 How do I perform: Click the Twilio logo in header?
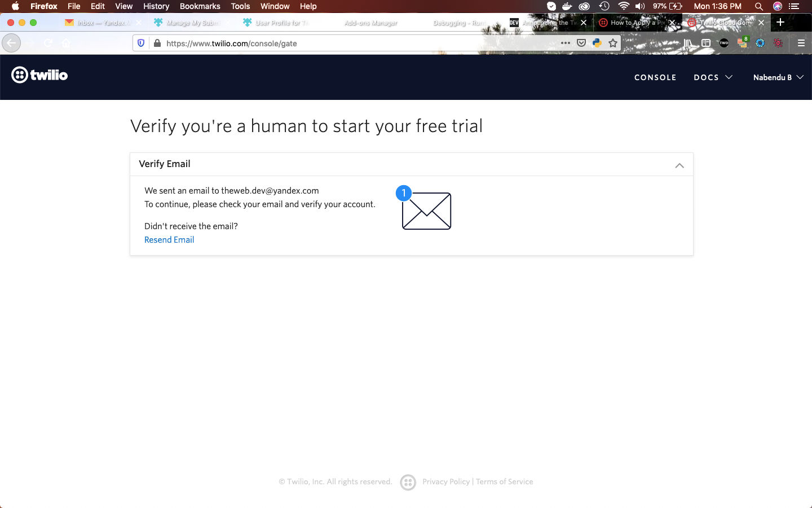(39, 75)
